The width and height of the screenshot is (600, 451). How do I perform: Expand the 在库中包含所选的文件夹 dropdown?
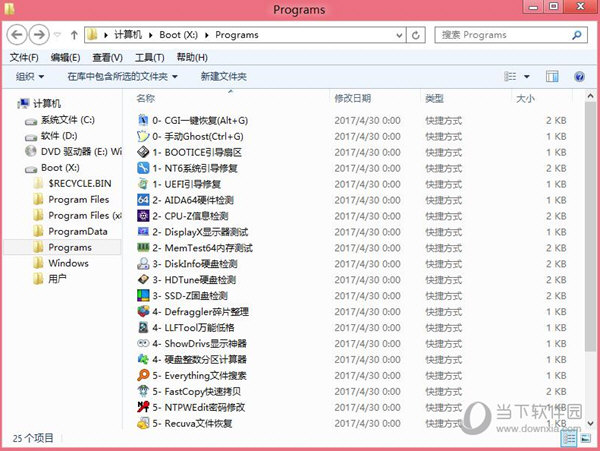(x=174, y=77)
